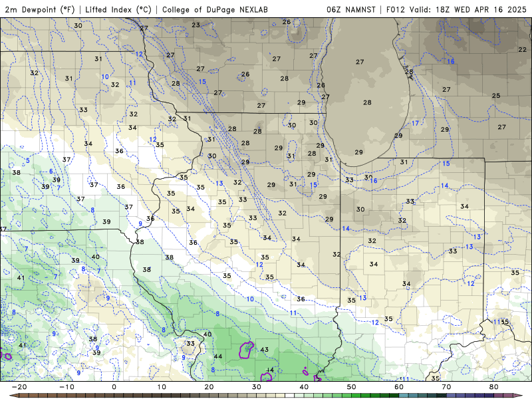Click the "Lifted Index (°C)" title text
The image size is (532, 399).
click(118, 9)
